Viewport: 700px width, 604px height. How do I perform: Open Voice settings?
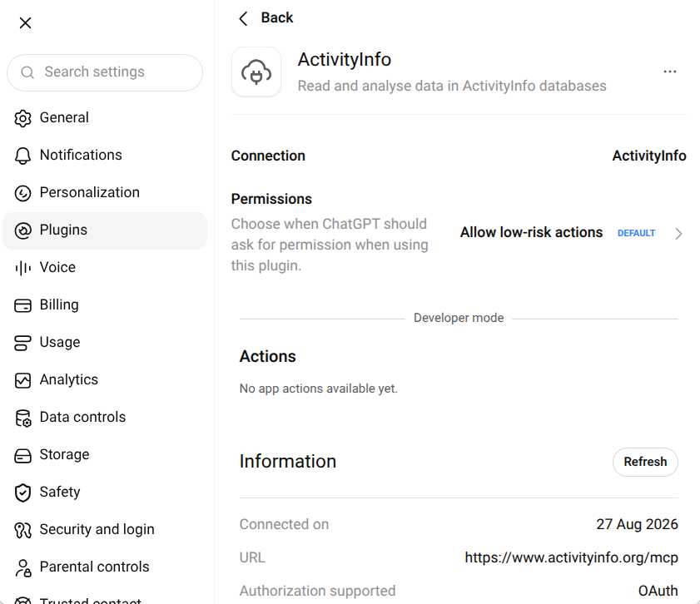[105, 268]
